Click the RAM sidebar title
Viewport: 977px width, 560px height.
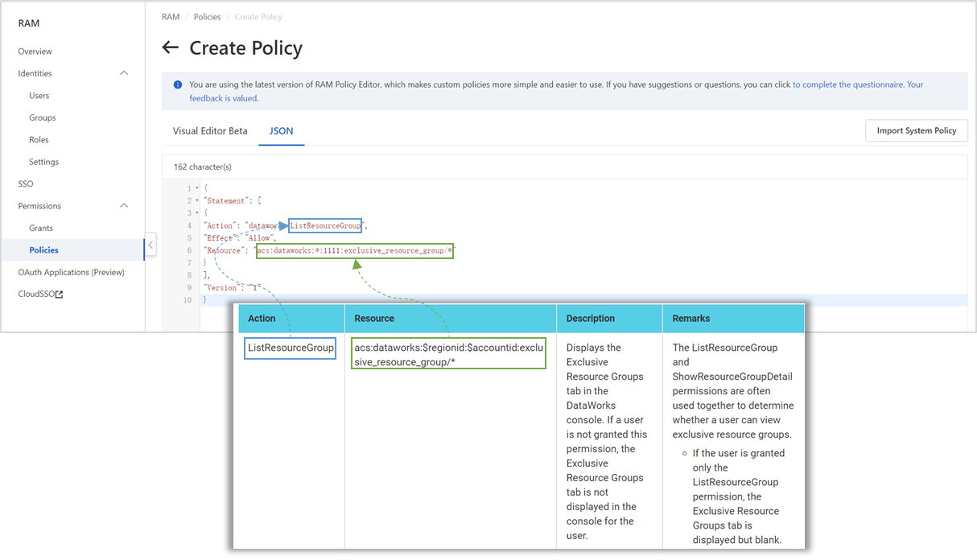[29, 23]
